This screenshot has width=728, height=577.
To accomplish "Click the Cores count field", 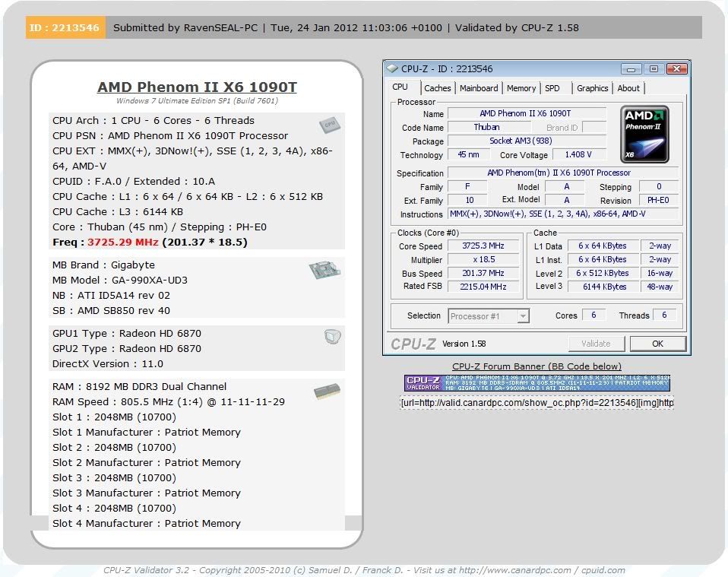I will coord(593,315).
